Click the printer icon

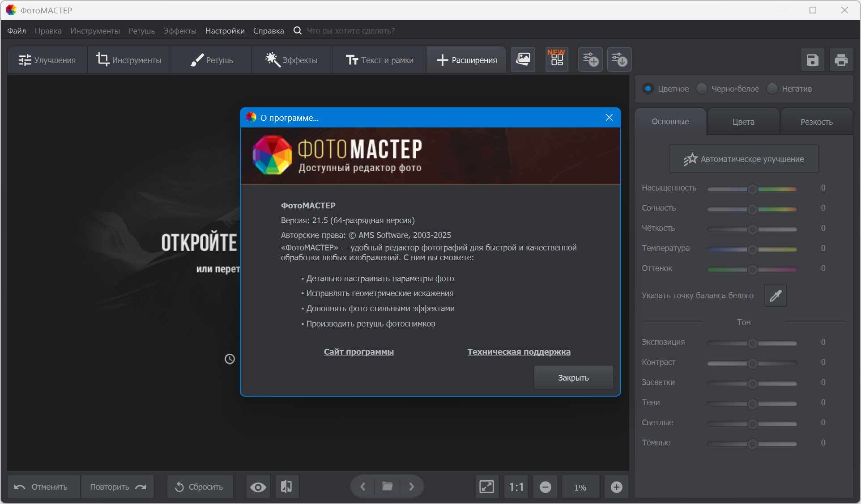point(841,60)
